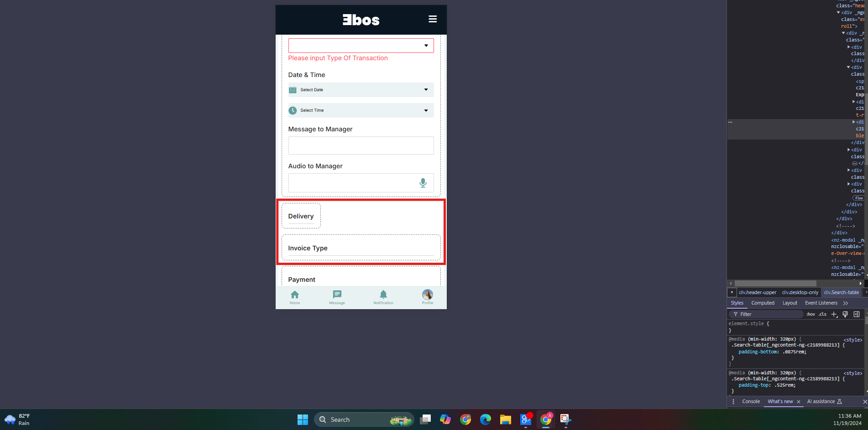Open Profile avatar in the bottom navigation
Image resolution: width=868 pixels, height=430 pixels.
tap(428, 297)
